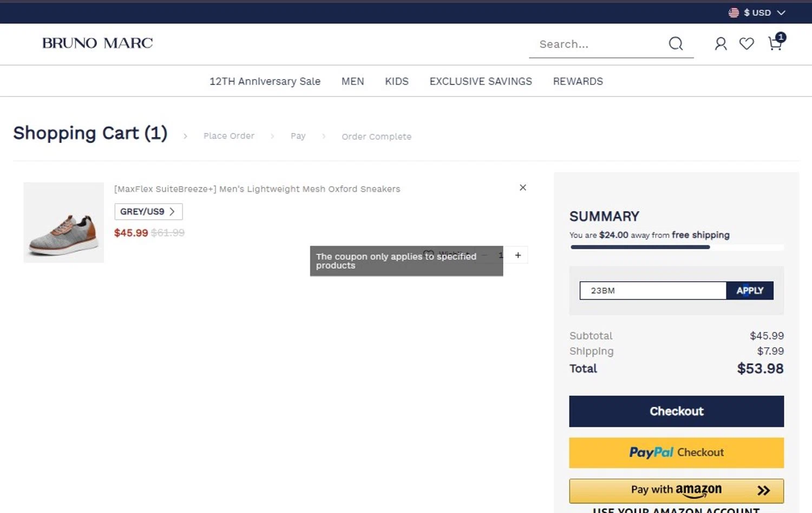Click the Subtotal $45.99 value

point(767,336)
